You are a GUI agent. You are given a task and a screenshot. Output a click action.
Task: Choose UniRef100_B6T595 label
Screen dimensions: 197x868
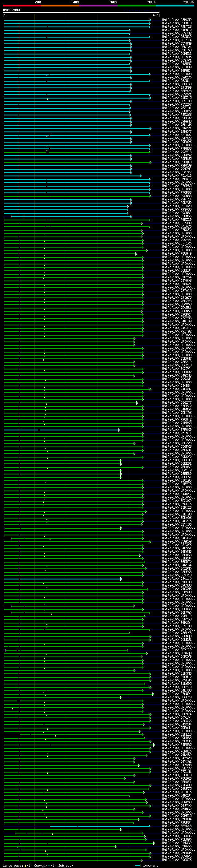177,57
